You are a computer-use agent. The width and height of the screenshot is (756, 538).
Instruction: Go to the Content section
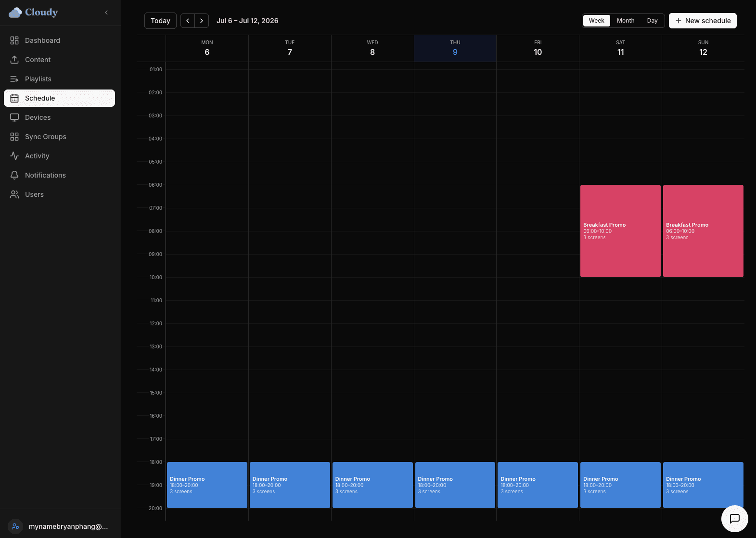[x=59, y=60]
